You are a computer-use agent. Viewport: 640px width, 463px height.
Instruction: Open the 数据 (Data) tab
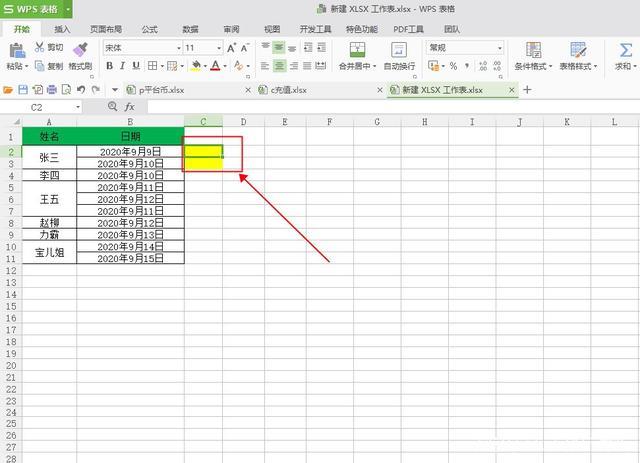tap(190, 29)
